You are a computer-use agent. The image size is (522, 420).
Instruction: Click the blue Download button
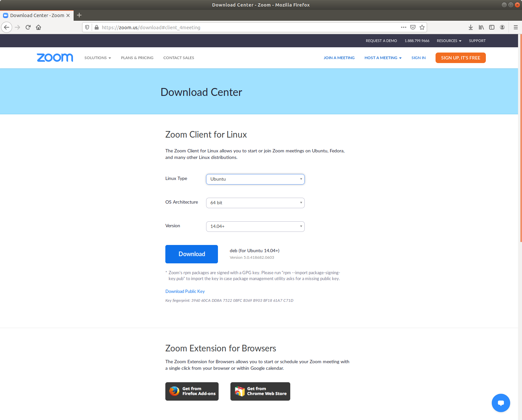tap(192, 254)
